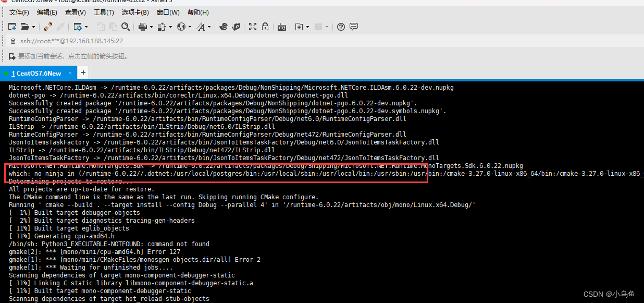This screenshot has height=303, width=644.
Task: Open the new terminal tab dropdown arrow
Action: (x=307, y=27)
